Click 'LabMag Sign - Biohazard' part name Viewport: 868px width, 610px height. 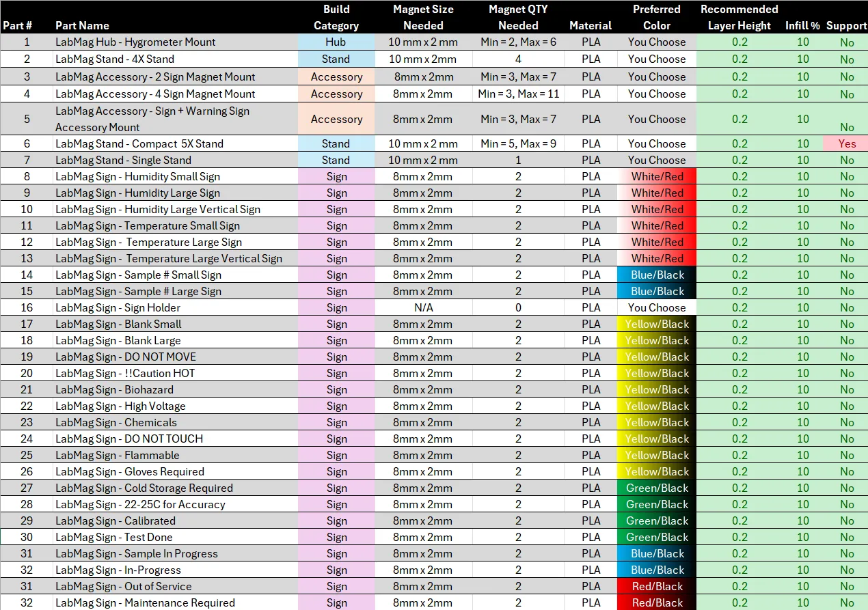click(x=114, y=389)
